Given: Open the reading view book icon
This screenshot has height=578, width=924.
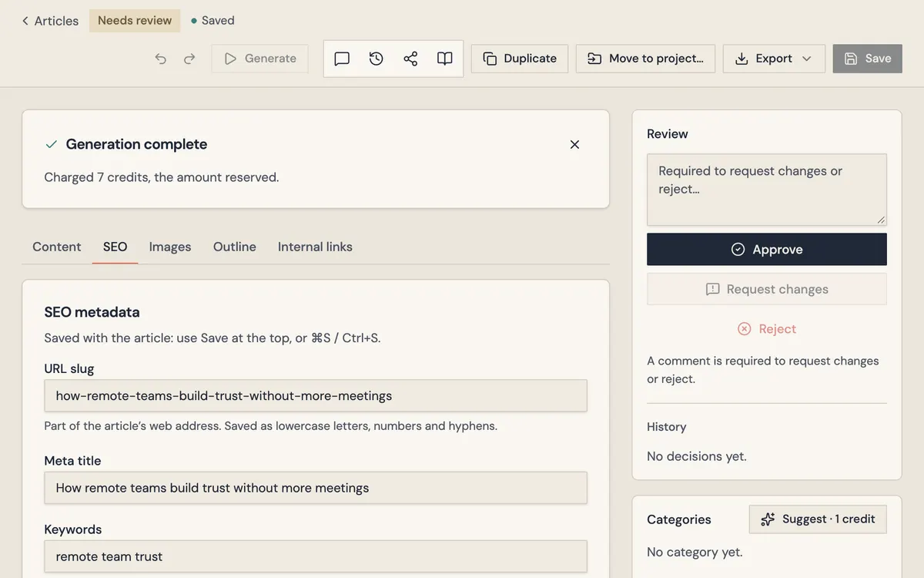Looking at the screenshot, I should (x=444, y=59).
